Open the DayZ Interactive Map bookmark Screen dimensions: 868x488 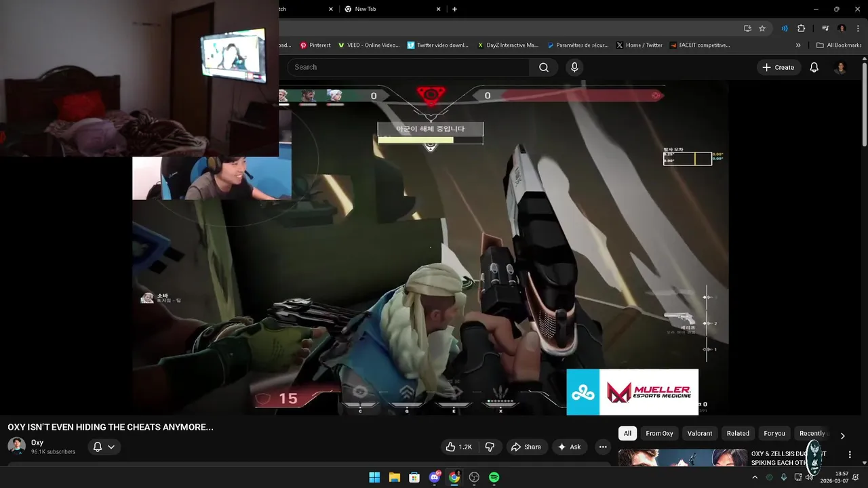coord(507,45)
